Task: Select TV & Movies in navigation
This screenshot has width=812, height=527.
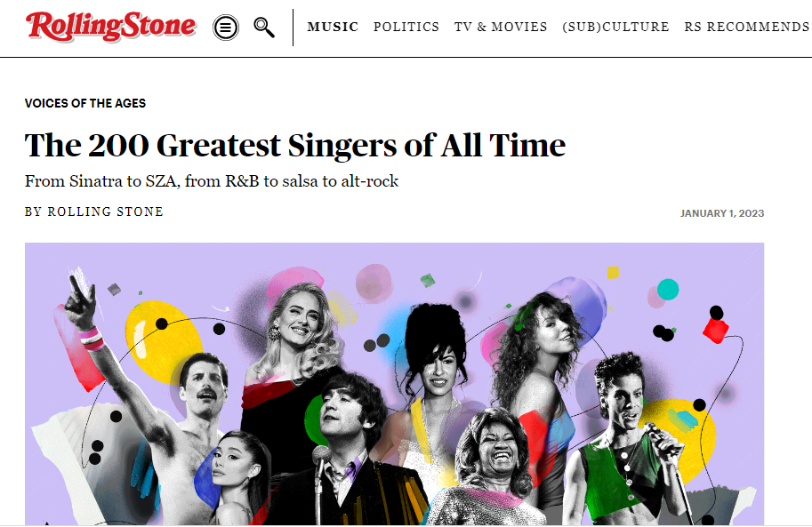Action: 501,27
